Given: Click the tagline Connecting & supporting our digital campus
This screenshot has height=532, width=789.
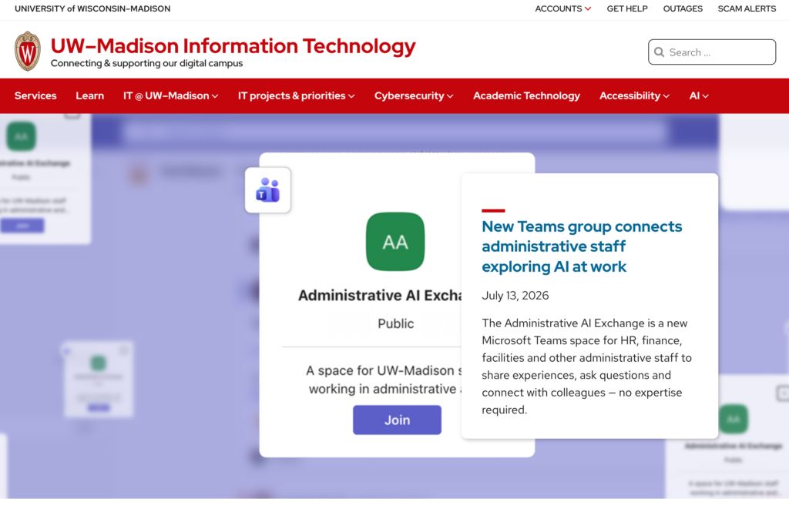Looking at the screenshot, I should click(x=146, y=63).
